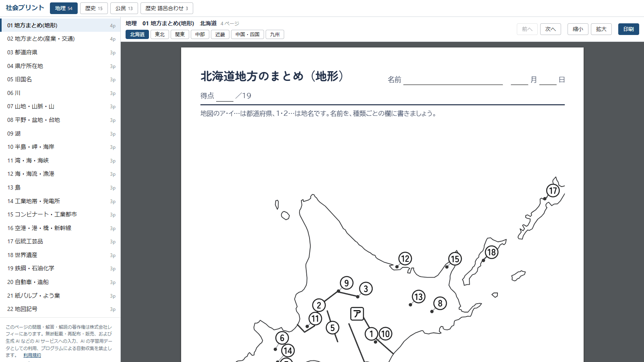Switch to the 地理 subject tab
644x362 pixels.
[64, 8]
